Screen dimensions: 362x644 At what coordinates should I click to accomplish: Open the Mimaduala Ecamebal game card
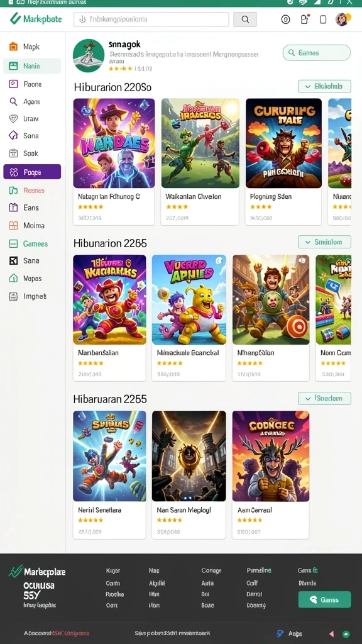click(189, 318)
